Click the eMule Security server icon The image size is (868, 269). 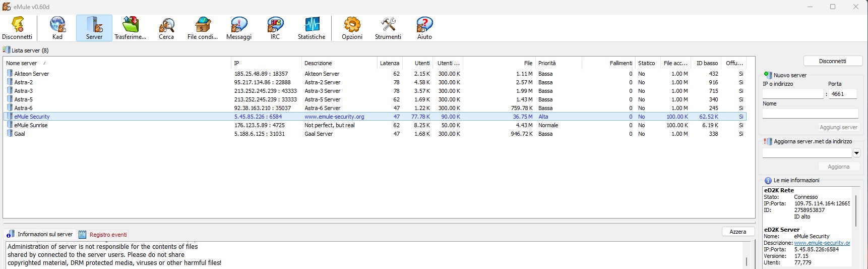10,116
